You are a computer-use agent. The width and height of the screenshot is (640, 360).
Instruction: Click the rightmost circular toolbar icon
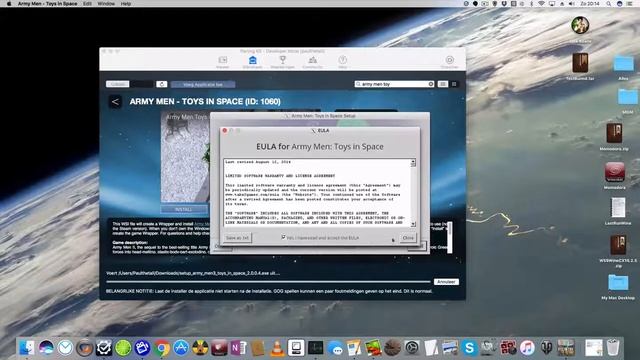[449, 62]
